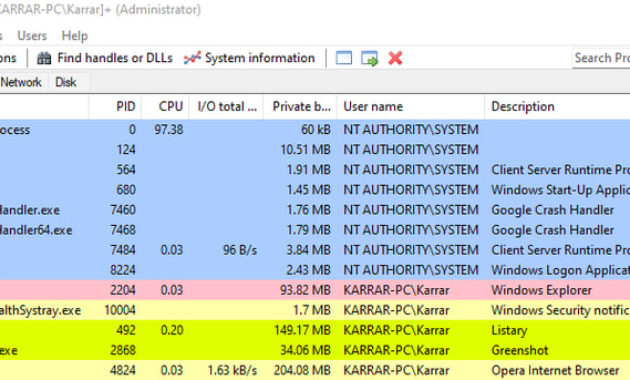Select the Greenshot process row
This screenshot has width=630, height=380.
tap(315, 351)
